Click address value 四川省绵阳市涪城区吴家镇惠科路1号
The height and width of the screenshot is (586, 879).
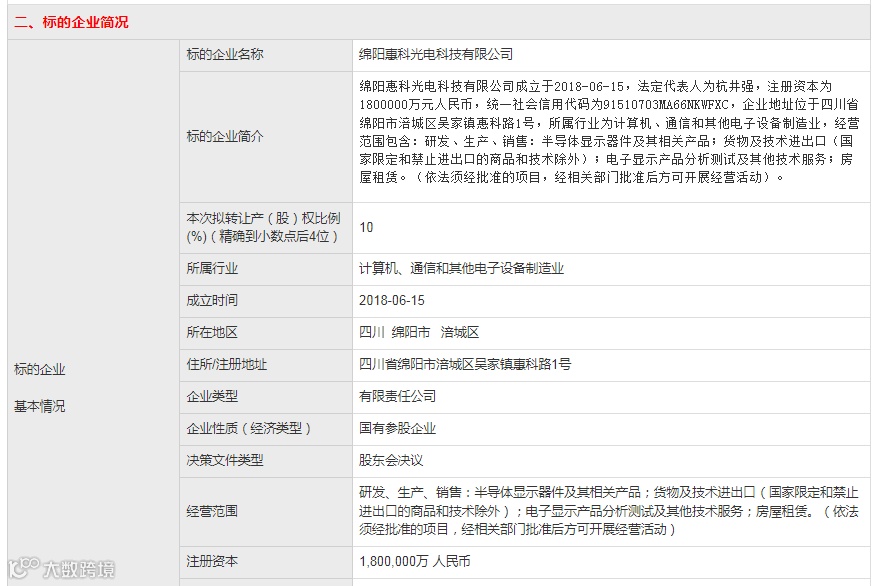point(465,364)
